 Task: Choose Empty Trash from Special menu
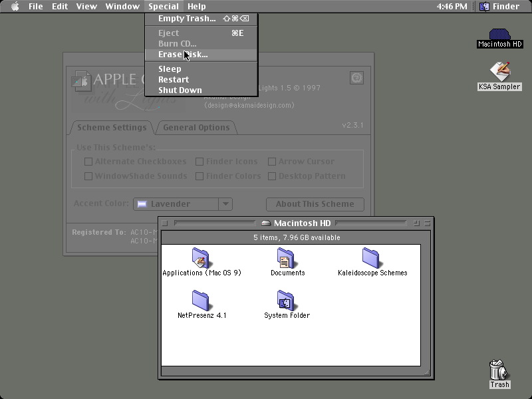point(201,19)
